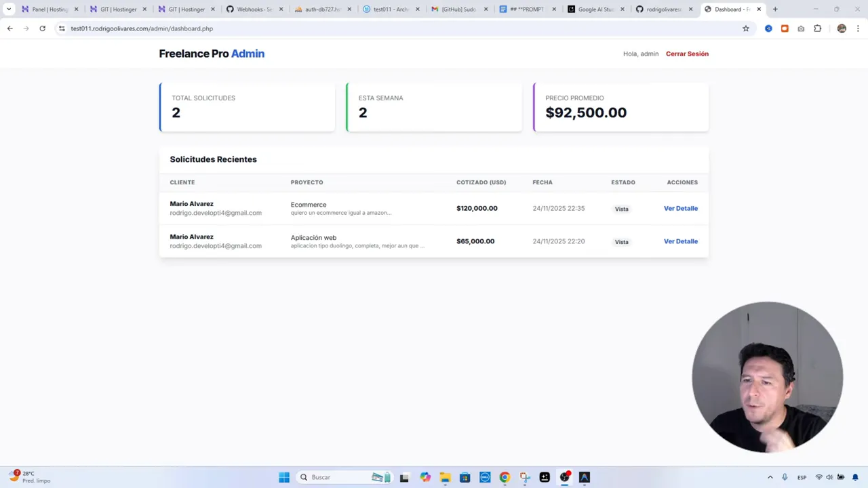Image resolution: width=868 pixels, height=488 pixels.
Task: Open Snipping Tool from the taskbar
Action: [525, 477]
